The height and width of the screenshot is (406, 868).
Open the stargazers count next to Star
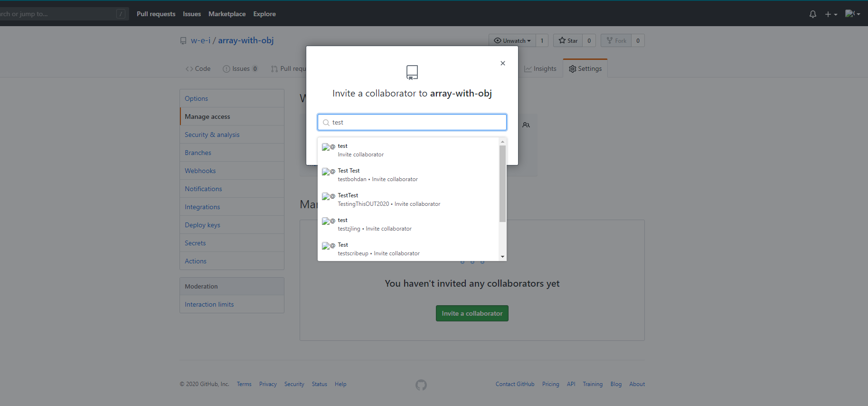click(x=589, y=40)
